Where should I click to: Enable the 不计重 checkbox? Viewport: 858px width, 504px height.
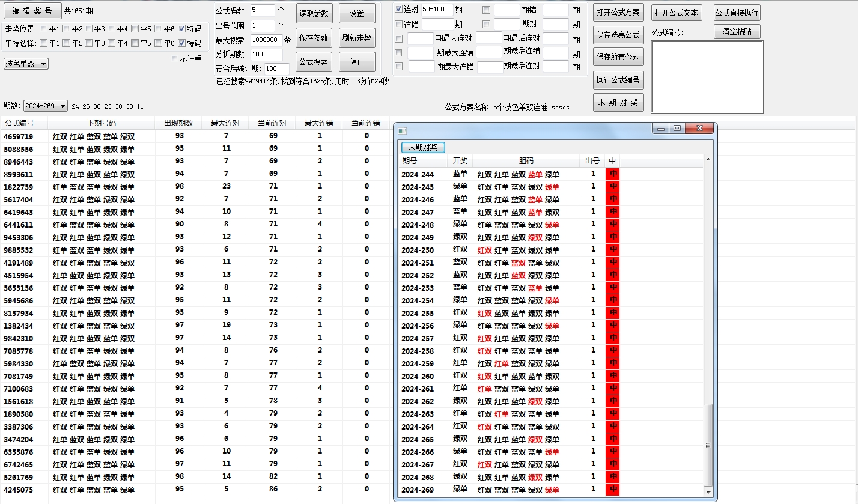click(x=175, y=59)
